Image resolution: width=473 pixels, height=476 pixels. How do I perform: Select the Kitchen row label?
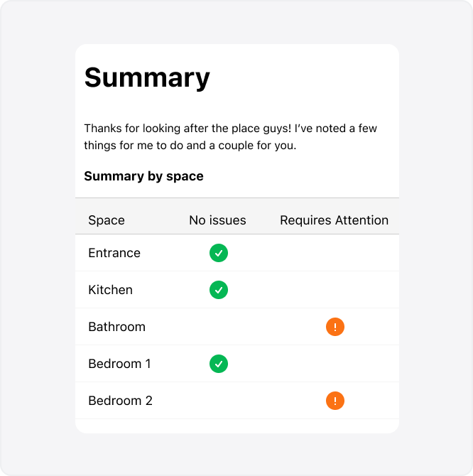[110, 290]
